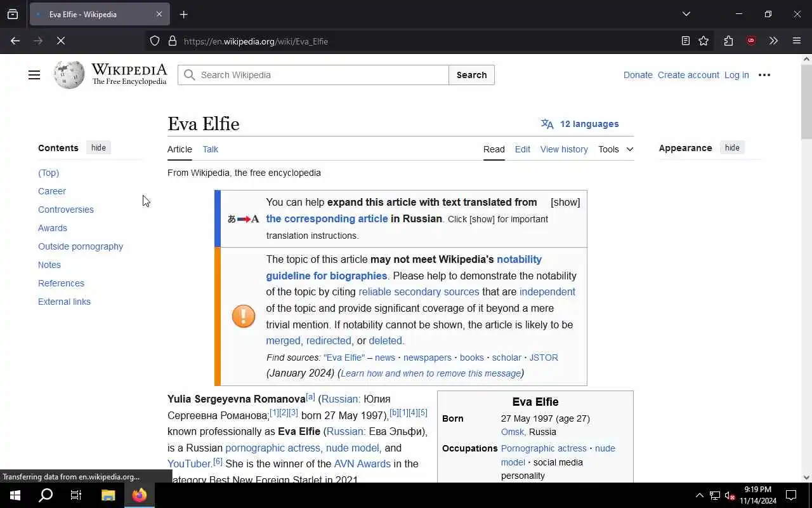
Task: Click Learn how and when to remove this message
Action: point(431,373)
